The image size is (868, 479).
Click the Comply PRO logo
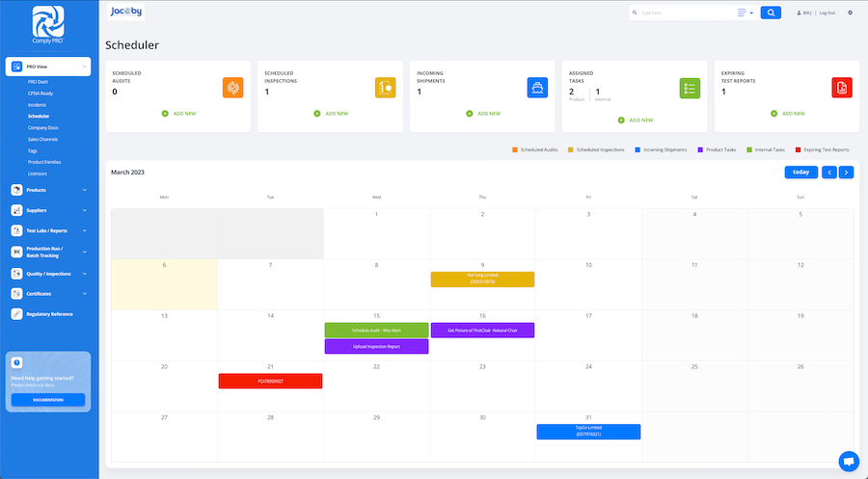click(48, 25)
